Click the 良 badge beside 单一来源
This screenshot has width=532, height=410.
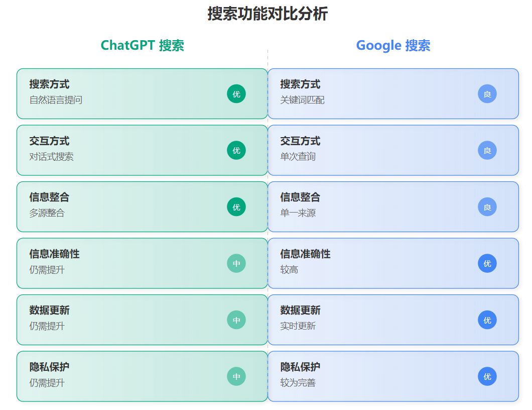487,207
